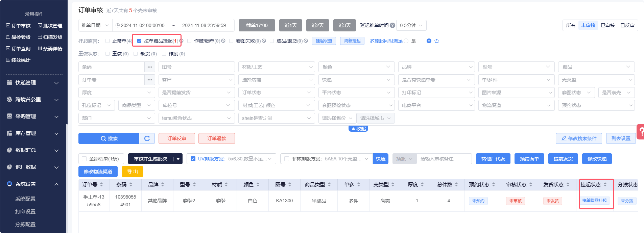Click the ellipsis icon beside 订单号 field
The width and height of the screenshot is (644, 233).
pyautogui.click(x=150, y=80)
